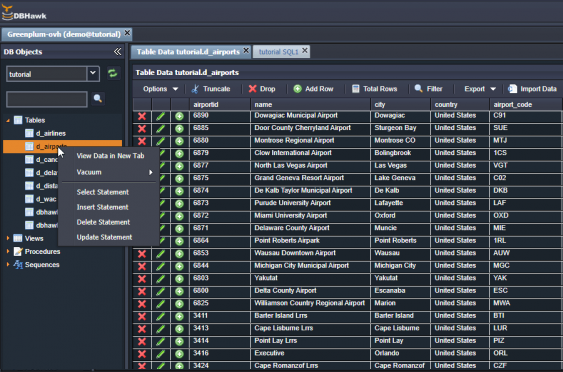Image resolution: width=563 pixels, height=372 pixels.
Task: Click the Total Rows button
Action: point(374,89)
